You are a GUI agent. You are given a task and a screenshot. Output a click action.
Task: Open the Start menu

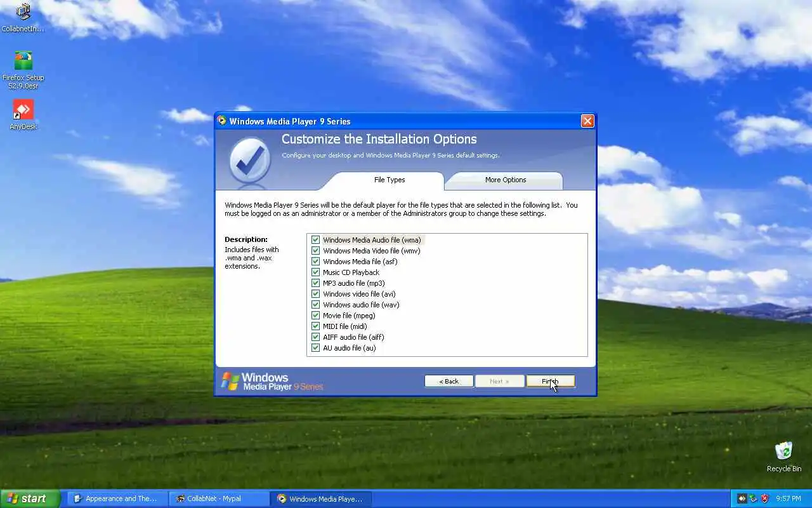30,498
